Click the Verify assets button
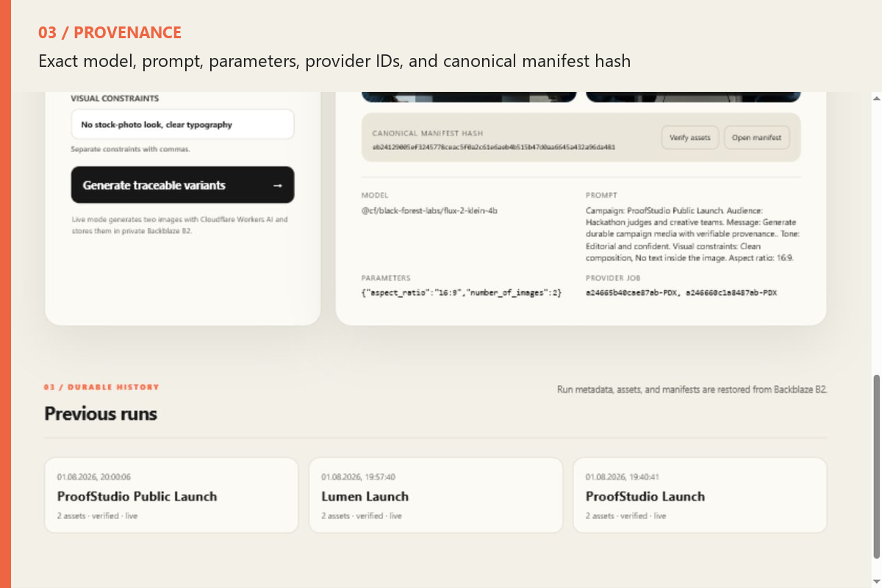This screenshot has width=882, height=588. (689, 137)
